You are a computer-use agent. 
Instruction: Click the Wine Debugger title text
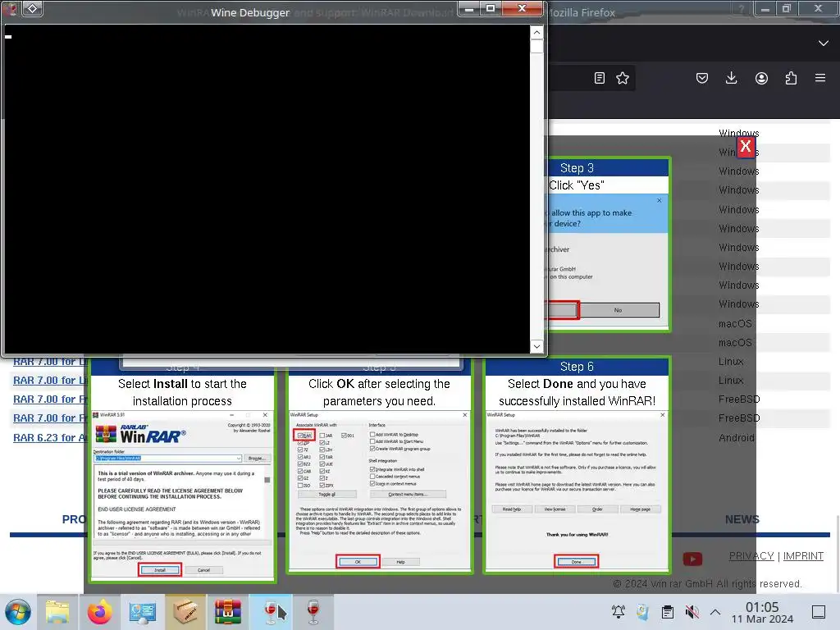coord(250,12)
